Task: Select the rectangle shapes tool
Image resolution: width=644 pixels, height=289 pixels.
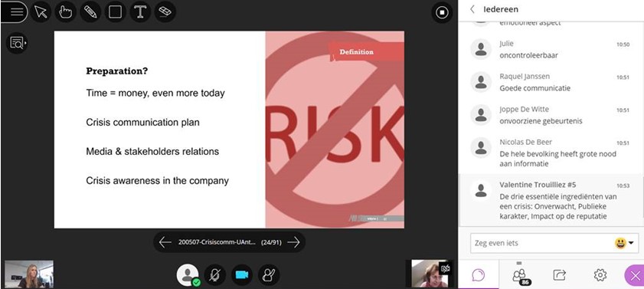Action: coord(115,11)
